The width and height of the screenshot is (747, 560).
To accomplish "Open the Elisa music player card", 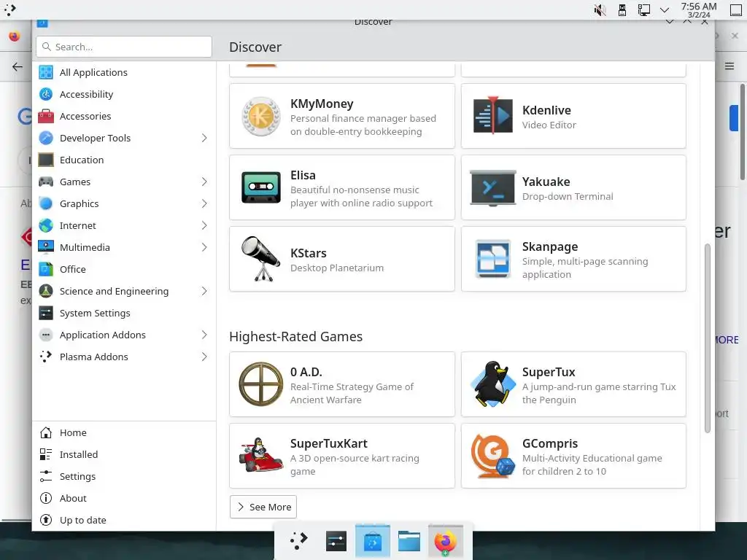I will click(x=342, y=187).
